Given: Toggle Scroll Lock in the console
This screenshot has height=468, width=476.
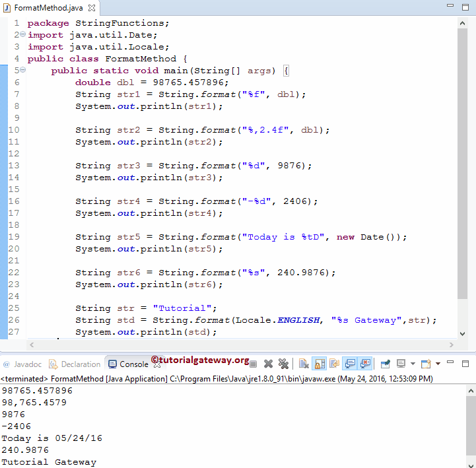Looking at the screenshot, I should tap(319, 364).
